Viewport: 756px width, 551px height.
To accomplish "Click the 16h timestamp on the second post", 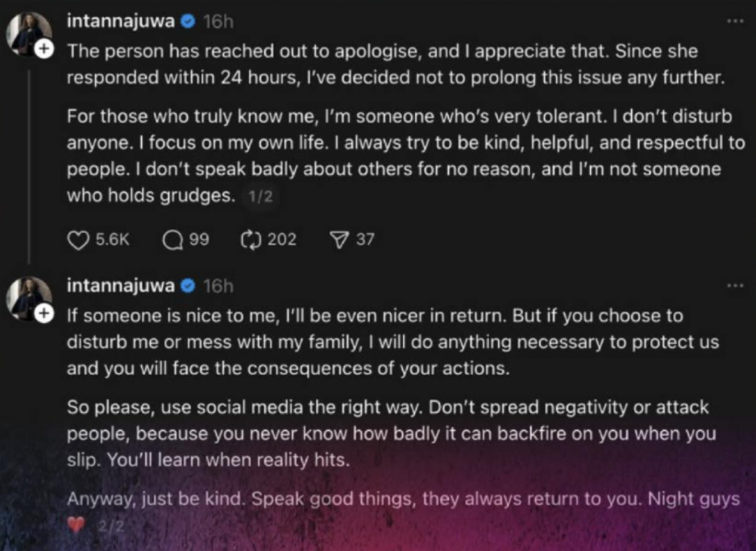I will 218,285.
